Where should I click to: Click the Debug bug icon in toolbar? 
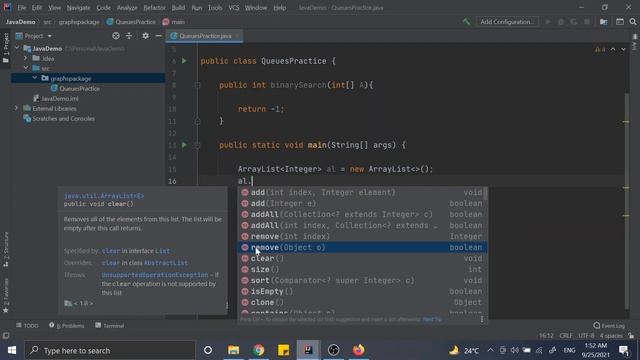tap(561, 22)
